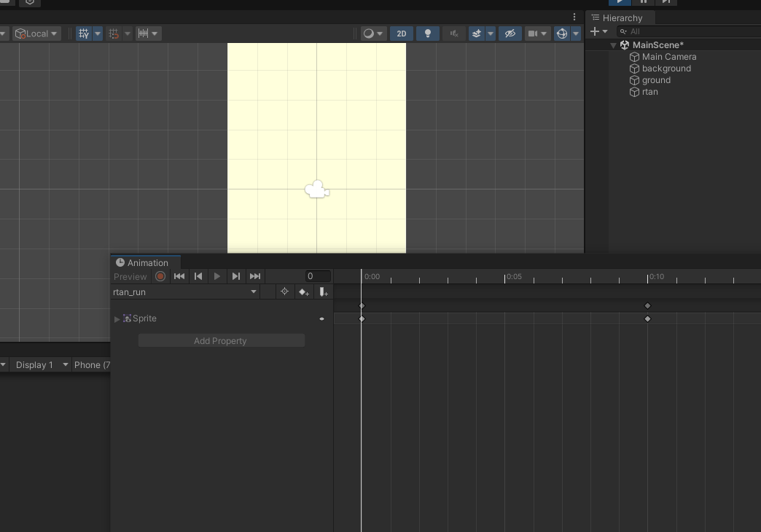
Task: Toggle grid snapping icon
Action: pos(114,34)
